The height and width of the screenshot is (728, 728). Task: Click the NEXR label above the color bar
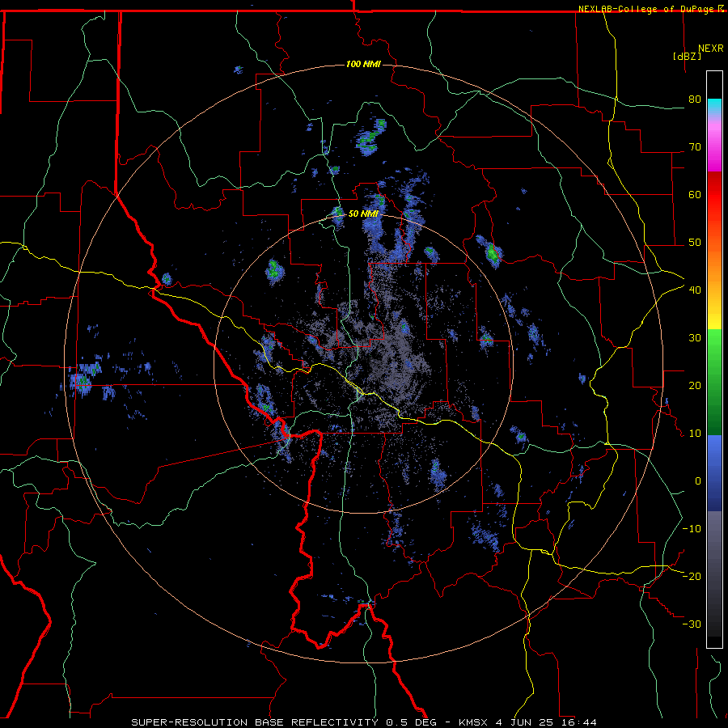(x=711, y=49)
